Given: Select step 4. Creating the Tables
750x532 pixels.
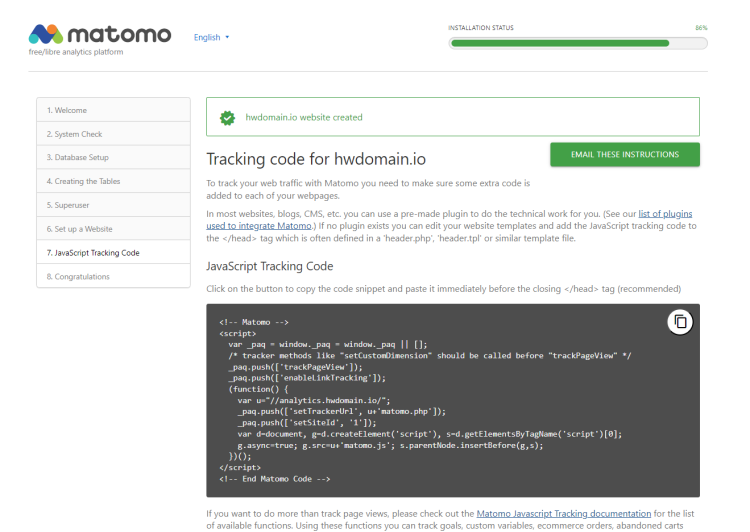Looking at the screenshot, I should point(113,181).
